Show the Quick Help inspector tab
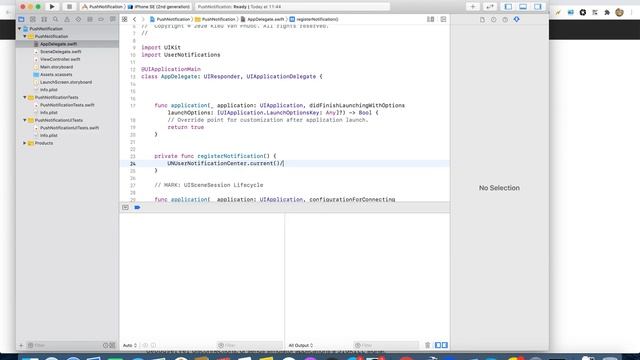This screenshot has height=360, width=640. (505, 19)
